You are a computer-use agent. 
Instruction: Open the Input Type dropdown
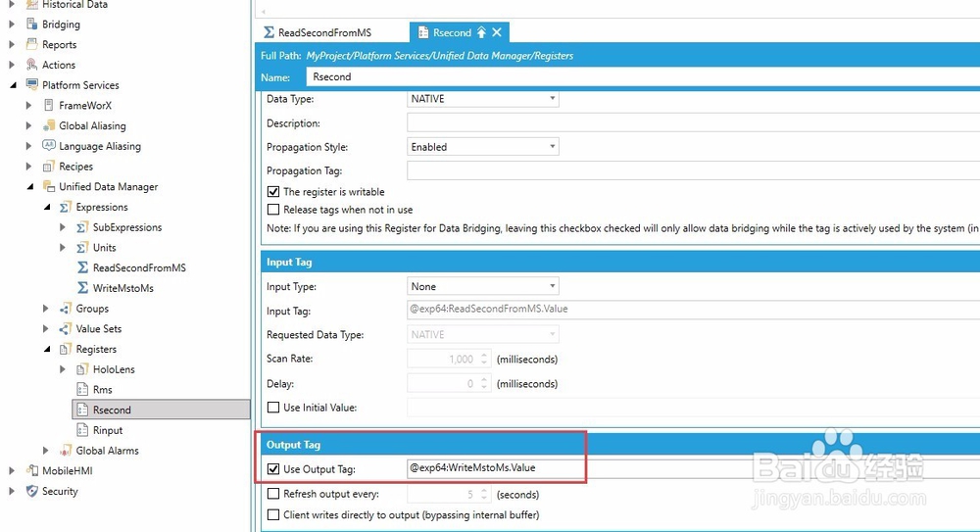(482, 286)
